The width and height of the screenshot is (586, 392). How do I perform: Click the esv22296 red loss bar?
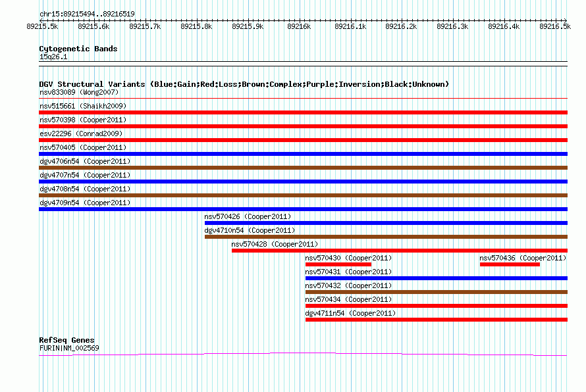point(303,140)
